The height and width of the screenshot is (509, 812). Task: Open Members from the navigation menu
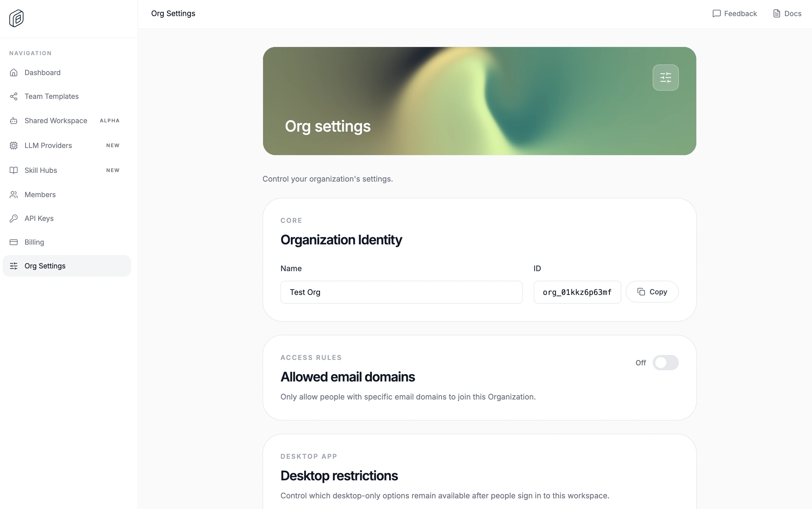(x=40, y=195)
